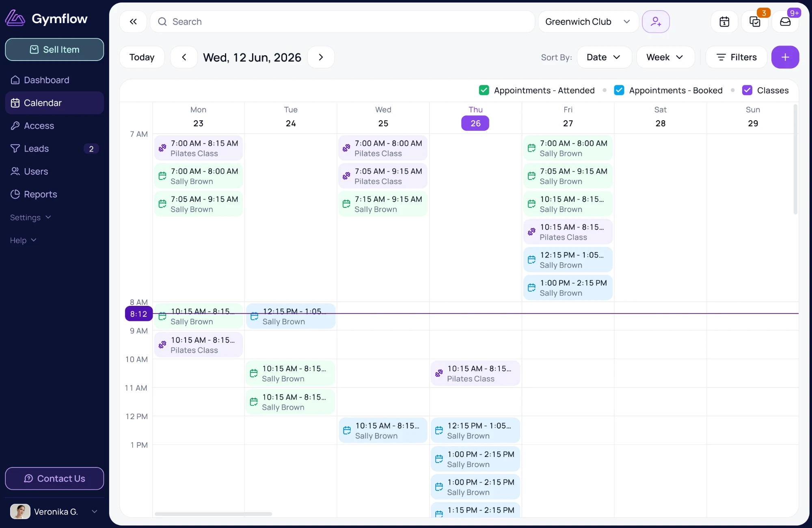
Task: Open the Week view dropdown
Action: coord(665,57)
